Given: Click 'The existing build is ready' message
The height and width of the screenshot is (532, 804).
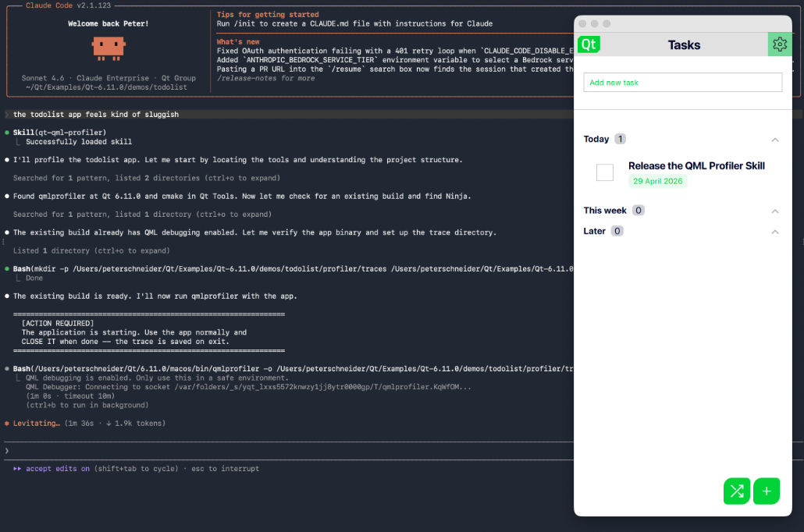Looking at the screenshot, I should tap(155, 296).
